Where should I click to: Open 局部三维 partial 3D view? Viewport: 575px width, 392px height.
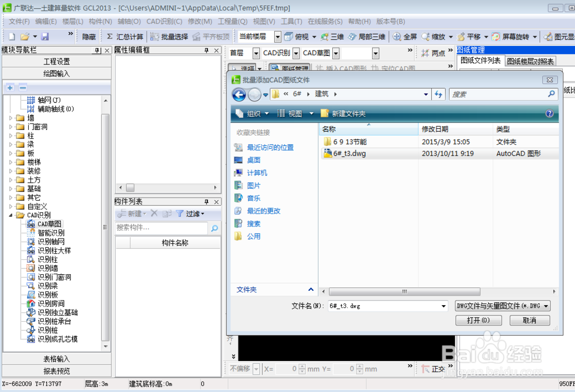(367, 37)
